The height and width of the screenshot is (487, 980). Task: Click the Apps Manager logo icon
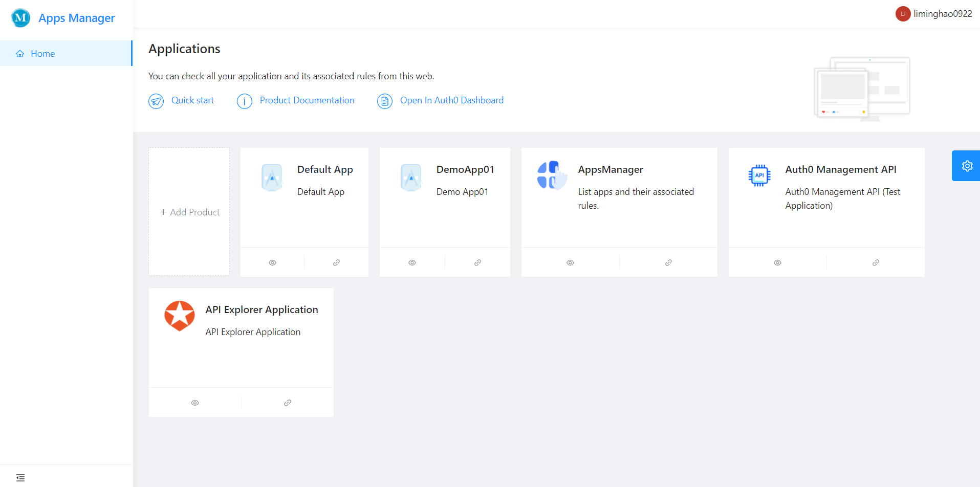(x=20, y=18)
